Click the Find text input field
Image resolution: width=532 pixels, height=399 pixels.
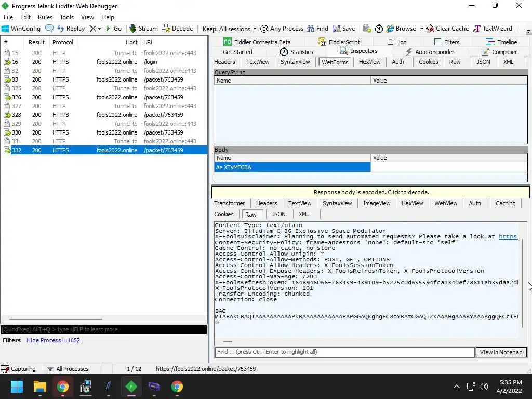pos(344,352)
